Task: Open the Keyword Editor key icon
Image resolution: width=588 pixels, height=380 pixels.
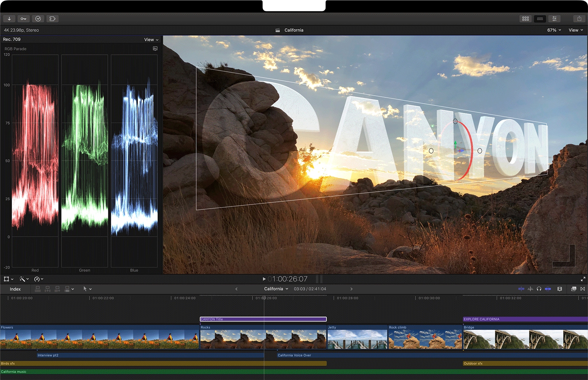Action: click(x=23, y=19)
